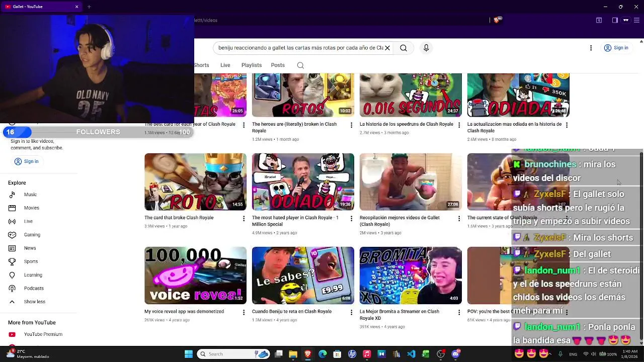Open 'La actualizacion mas odiada' title link
The image size is (644, 362).
tap(514, 127)
